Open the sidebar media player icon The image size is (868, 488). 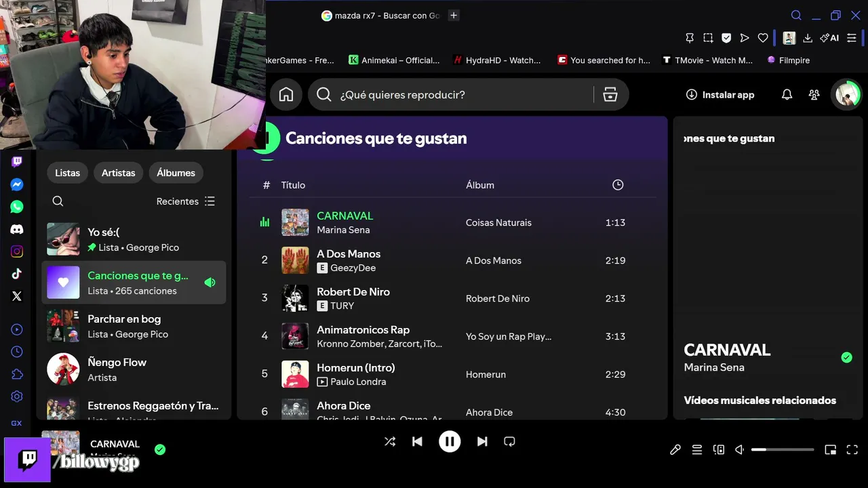pos(17,329)
